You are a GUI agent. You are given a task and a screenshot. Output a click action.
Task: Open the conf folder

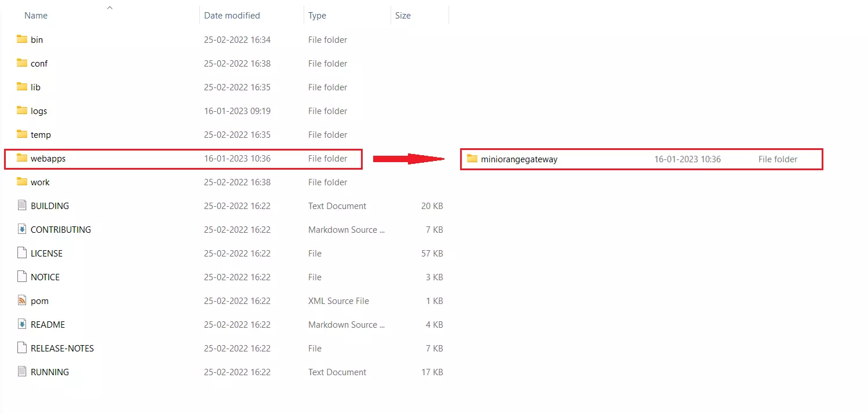[39, 63]
